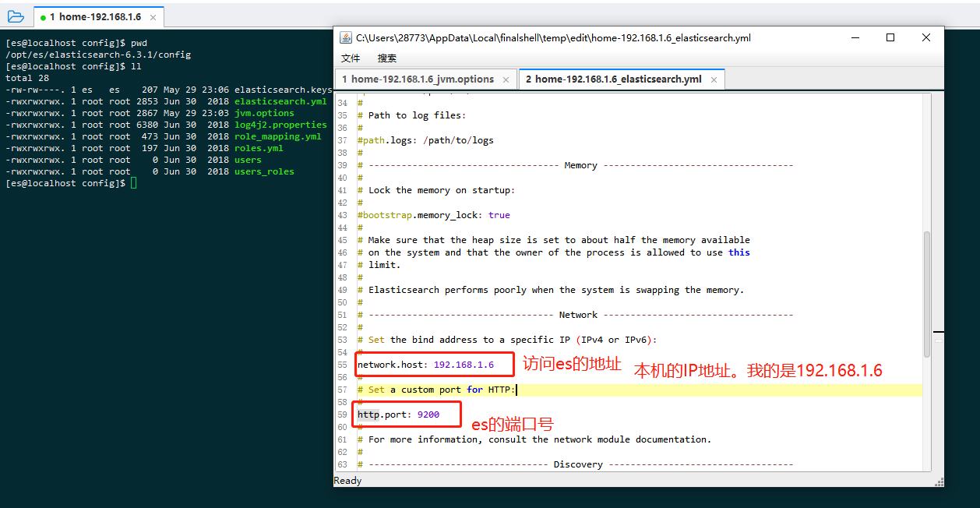The height and width of the screenshot is (508, 980).
Task: Click the 'For more information' comment line
Action: [534, 439]
